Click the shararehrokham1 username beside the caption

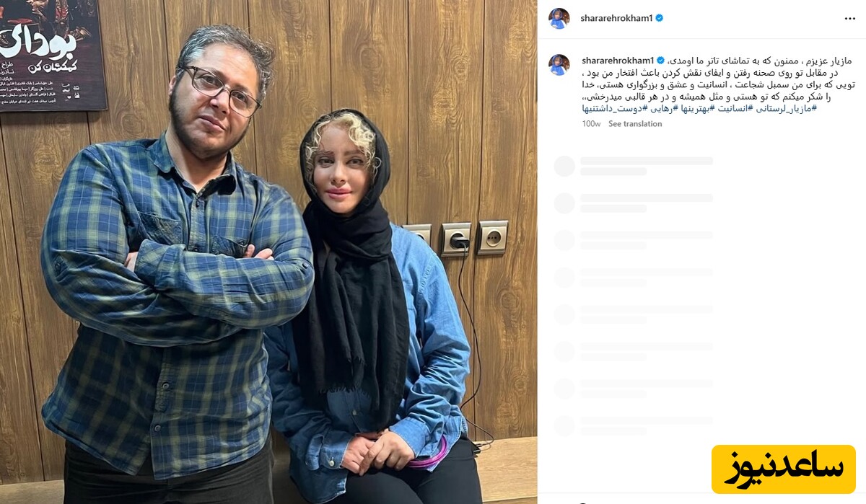click(618, 61)
